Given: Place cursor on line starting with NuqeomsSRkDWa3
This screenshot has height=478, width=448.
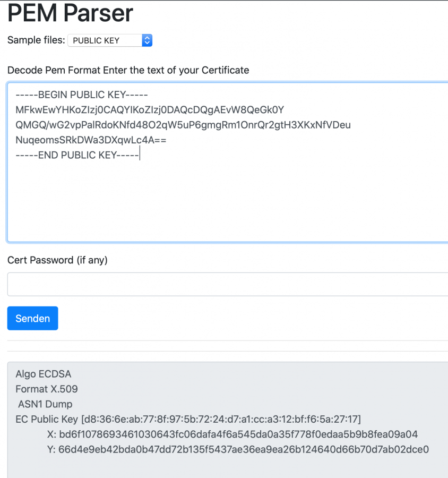Looking at the screenshot, I should coord(91,140).
